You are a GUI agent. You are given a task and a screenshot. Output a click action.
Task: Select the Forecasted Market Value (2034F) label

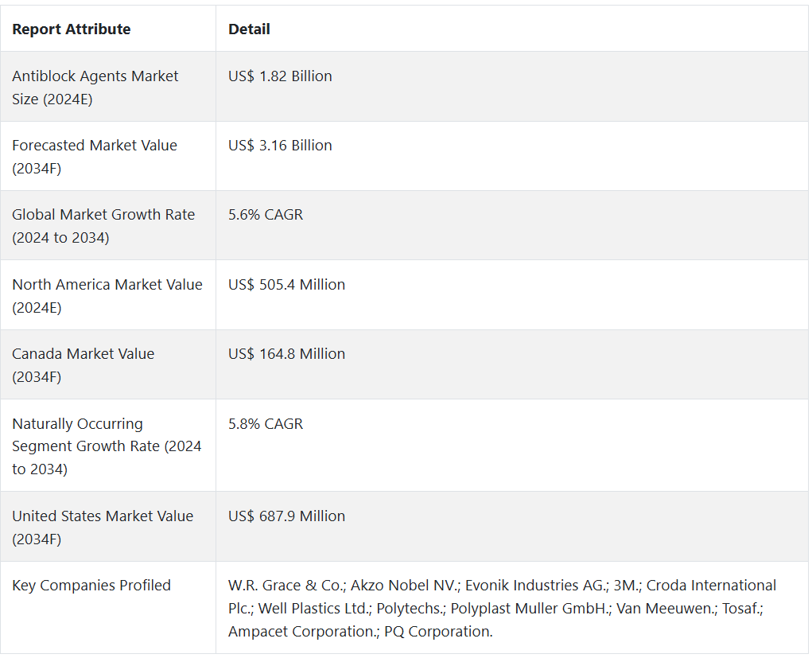95,157
